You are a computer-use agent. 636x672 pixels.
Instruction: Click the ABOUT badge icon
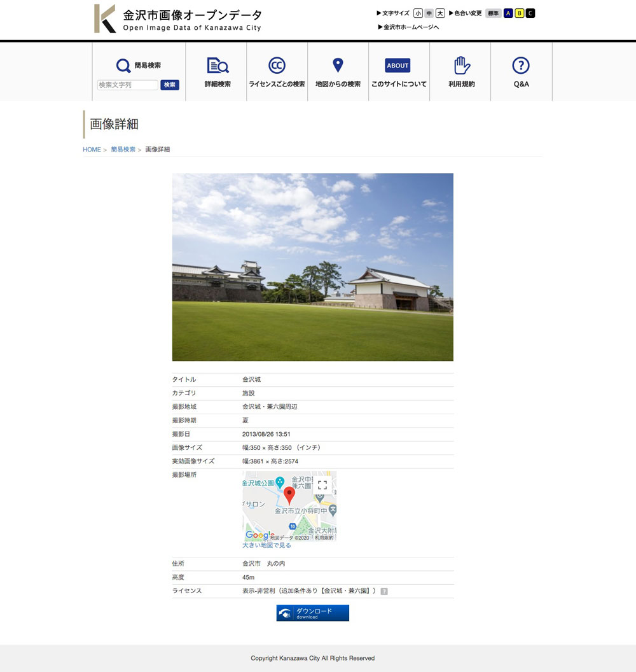pos(397,66)
